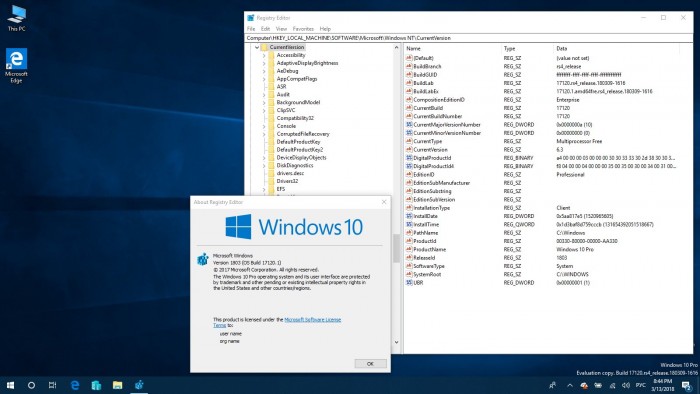Image resolution: width=700 pixels, height=394 pixels.
Task: Select DigitalProductId binary value icon
Action: click(408, 158)
